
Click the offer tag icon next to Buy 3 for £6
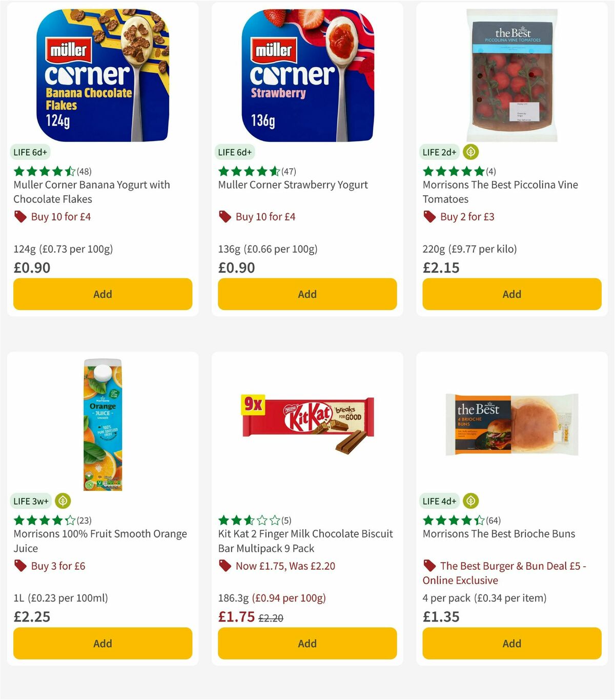(x=20, y=566)
